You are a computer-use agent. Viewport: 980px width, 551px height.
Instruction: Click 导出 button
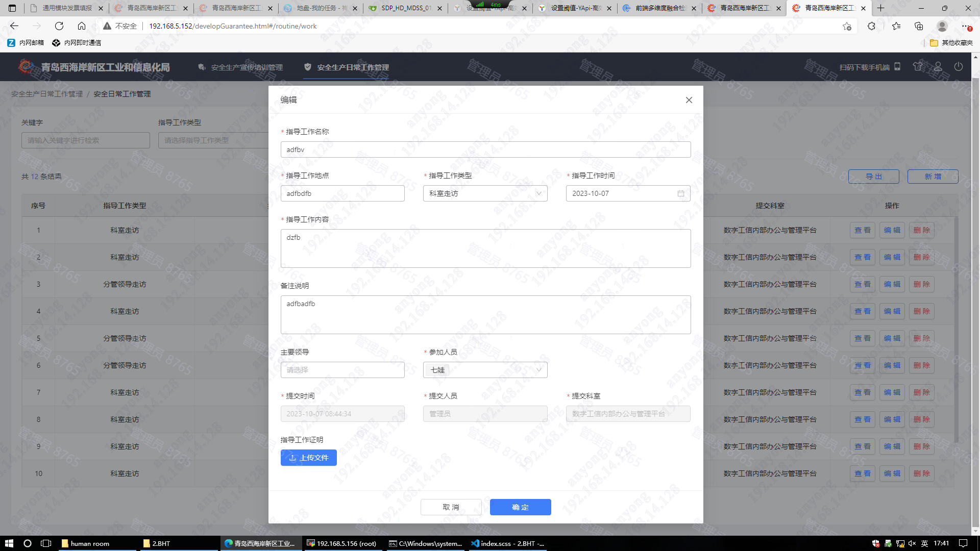tap(873, 177)
